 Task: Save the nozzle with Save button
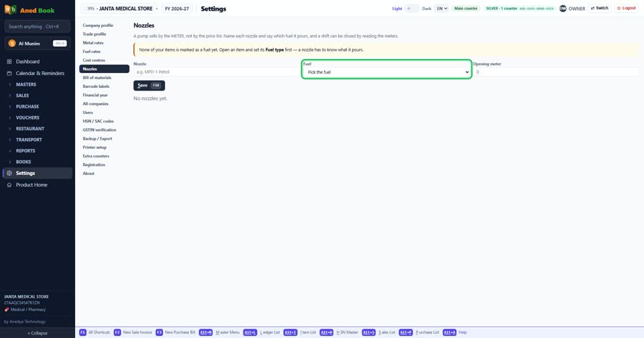149,85
